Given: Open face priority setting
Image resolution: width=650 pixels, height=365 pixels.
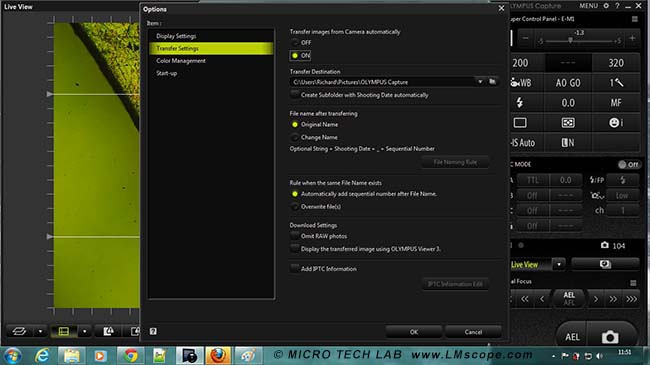Looking at the screenshot, I should point(616,122).
